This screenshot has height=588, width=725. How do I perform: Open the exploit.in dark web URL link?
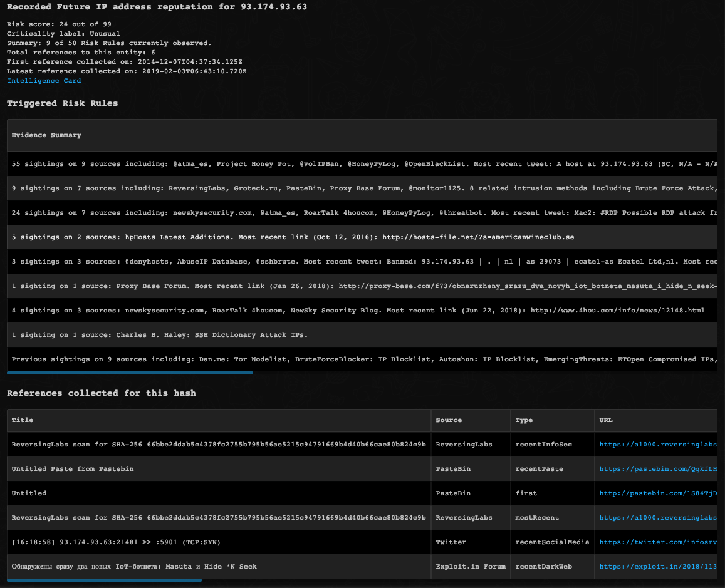657,566
